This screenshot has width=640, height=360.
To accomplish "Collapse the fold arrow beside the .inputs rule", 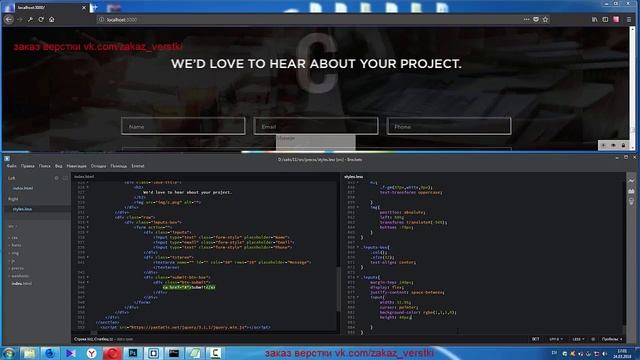I will point(358,277).
